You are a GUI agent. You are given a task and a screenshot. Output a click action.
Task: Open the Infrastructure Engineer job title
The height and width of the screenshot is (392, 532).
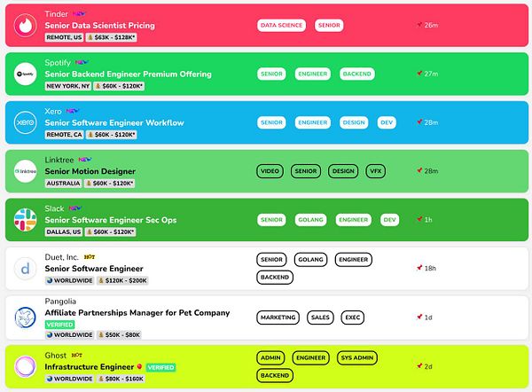pyautogui.click(x=90, y=367)
